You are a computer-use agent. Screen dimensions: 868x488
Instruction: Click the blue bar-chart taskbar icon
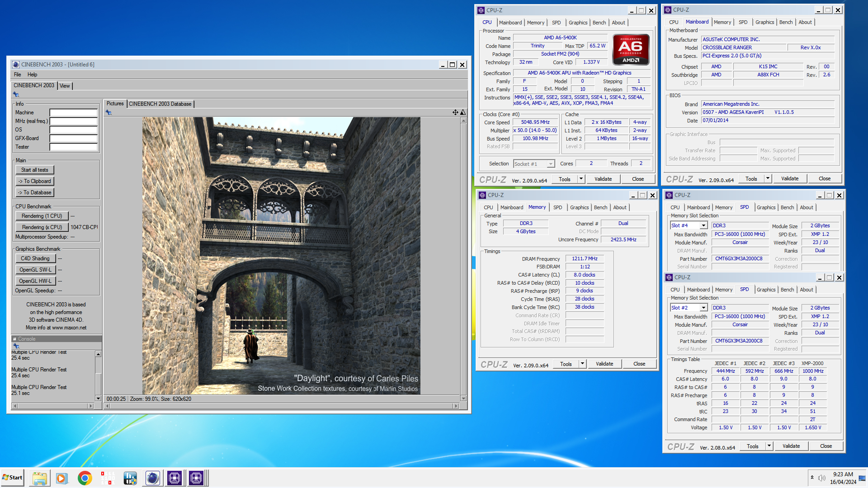point(130,478)
